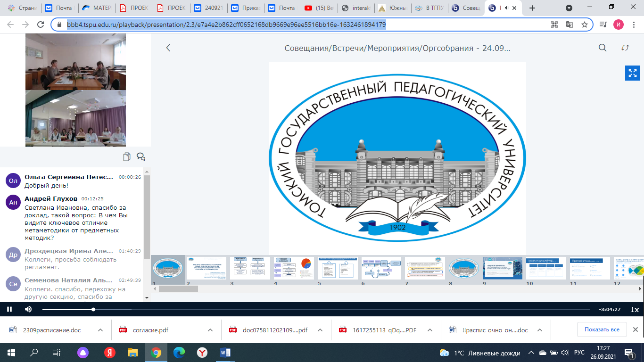
Task: Switch to the Приказ browser tab
Action: point(245,8)
